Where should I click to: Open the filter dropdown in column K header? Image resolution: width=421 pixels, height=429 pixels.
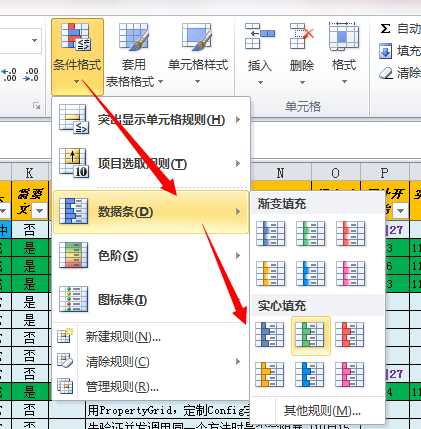(40, 211)
